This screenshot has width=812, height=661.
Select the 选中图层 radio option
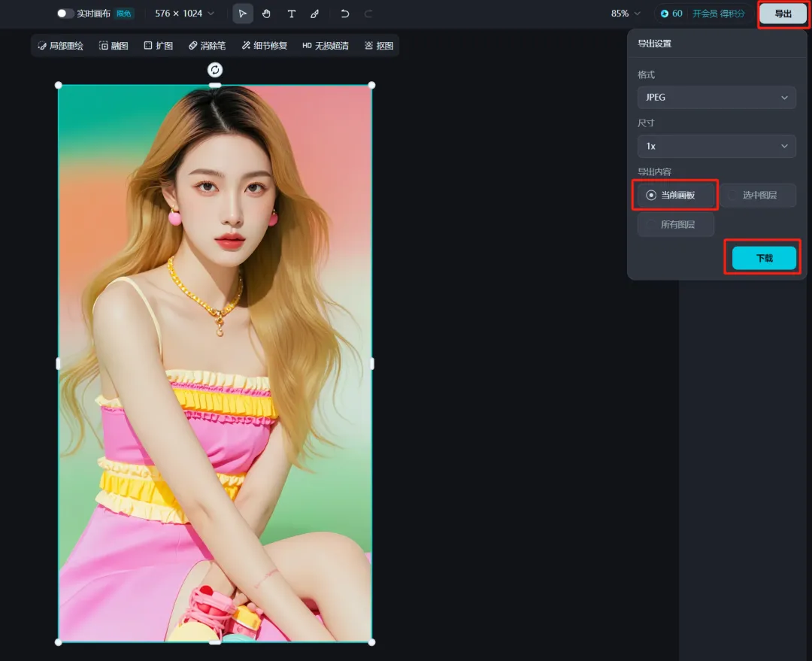tap(758, 196)
